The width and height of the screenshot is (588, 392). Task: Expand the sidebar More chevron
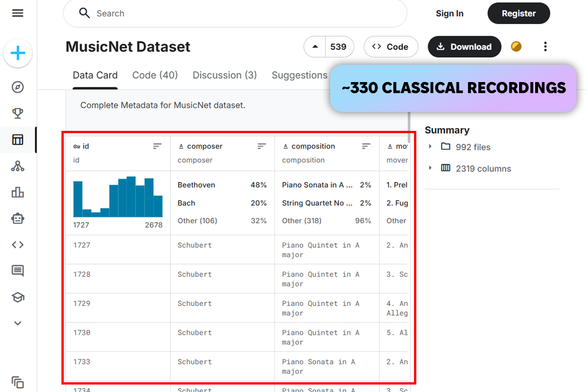click(x=18, y=323)
